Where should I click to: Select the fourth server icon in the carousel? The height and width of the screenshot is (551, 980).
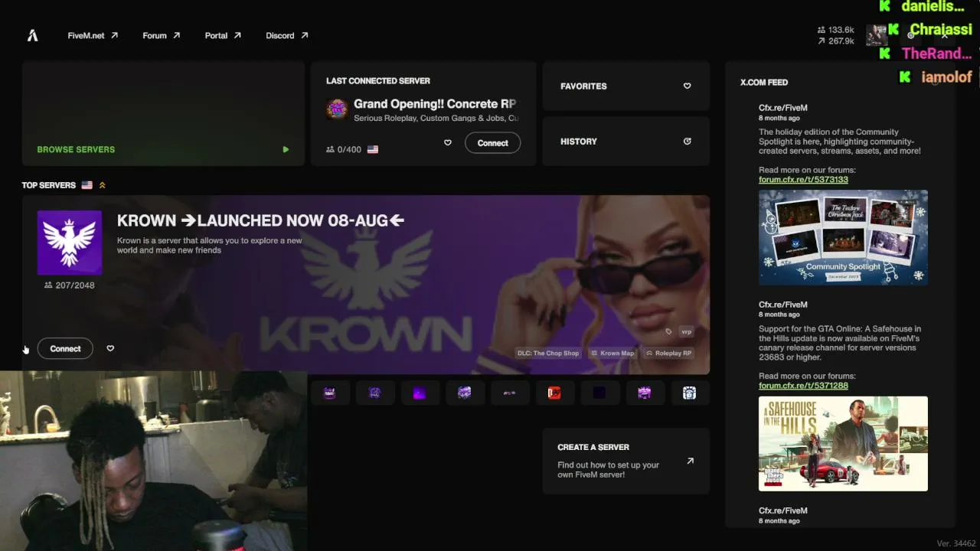coord(465,393)
